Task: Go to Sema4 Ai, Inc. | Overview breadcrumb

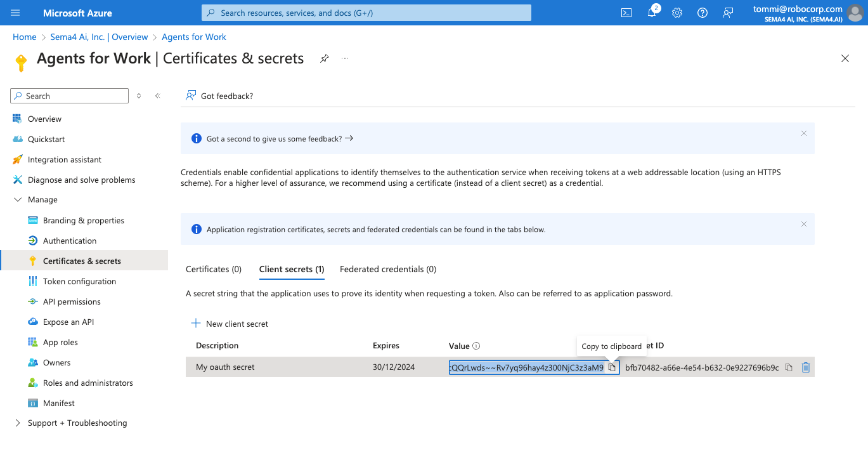Action: (x=100, y=37)
